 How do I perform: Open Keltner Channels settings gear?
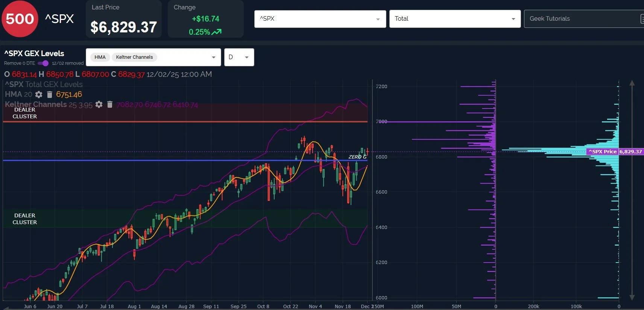coord(99,104)
